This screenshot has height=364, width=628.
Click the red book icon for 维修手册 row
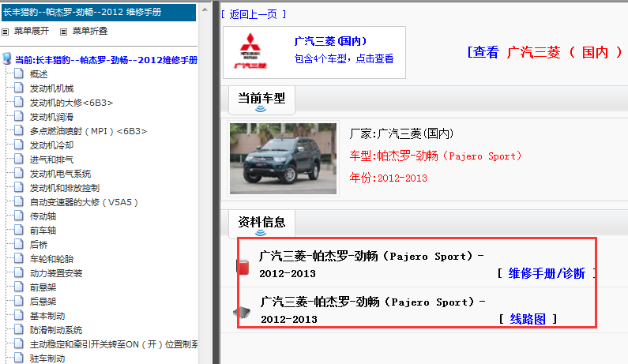click(243, 267)
